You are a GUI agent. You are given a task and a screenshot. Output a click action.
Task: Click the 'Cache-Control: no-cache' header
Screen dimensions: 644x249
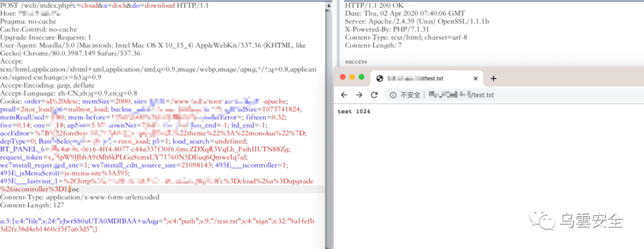tap(39, 29)
